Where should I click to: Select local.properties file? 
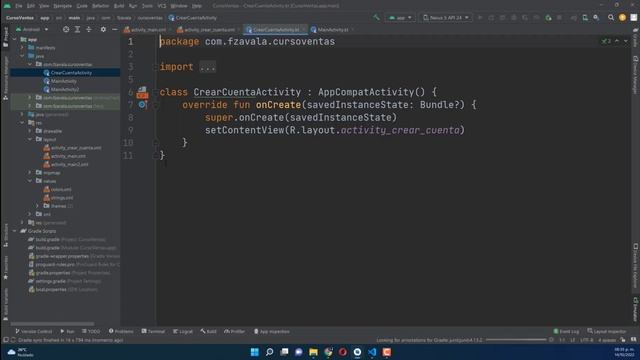(x=63, y=289)
